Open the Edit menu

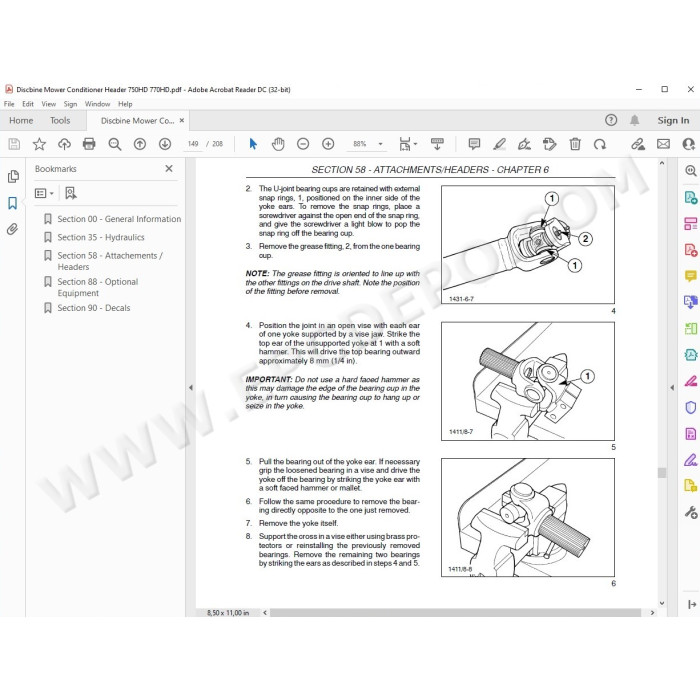(x=28, y=104)
